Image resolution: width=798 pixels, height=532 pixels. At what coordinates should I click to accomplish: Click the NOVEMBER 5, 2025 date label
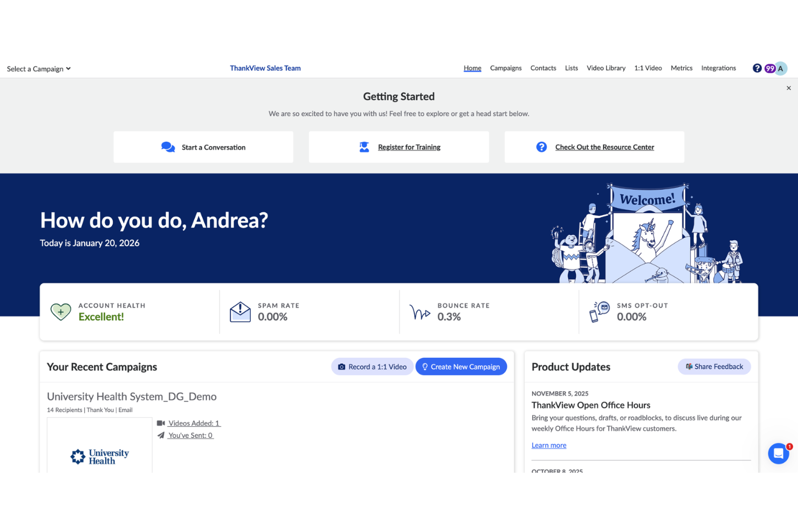point(560,393)
